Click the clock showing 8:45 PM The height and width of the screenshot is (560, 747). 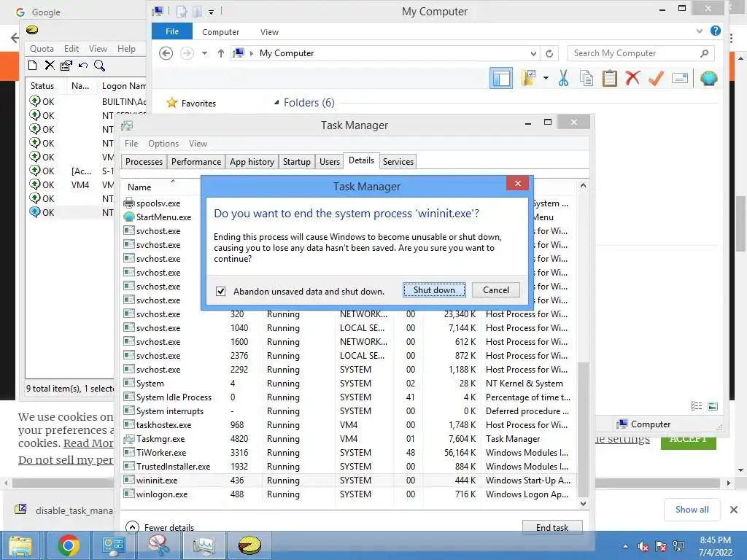tap(715, 540)
